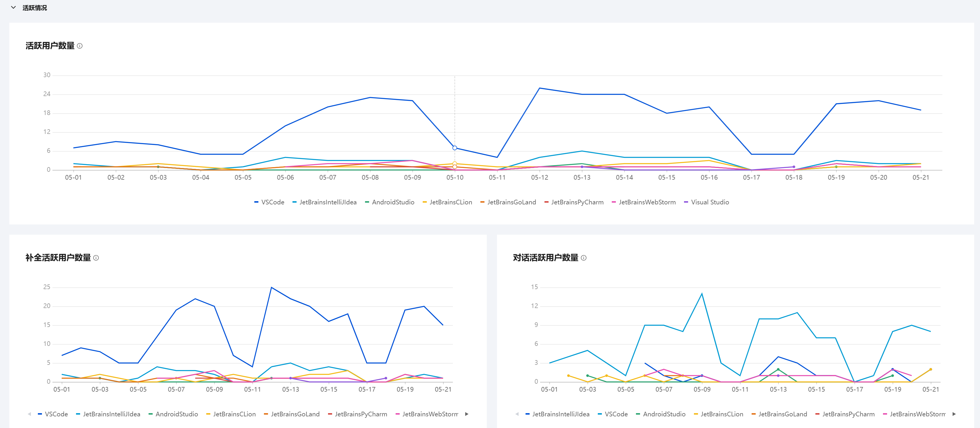Go to previous legend page in completion chart
The height and width of the screenshot is (428, 980).
click(29, 414)
